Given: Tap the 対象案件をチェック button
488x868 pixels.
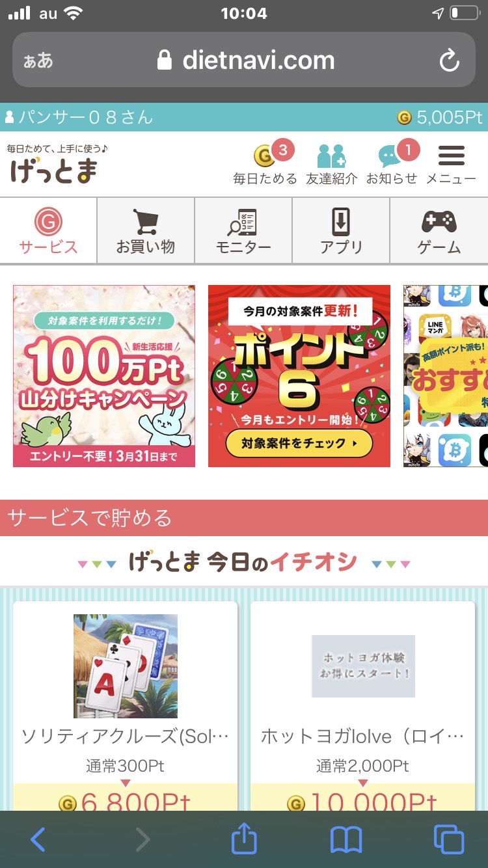Looking at the screenshot, I should point(299,444).
